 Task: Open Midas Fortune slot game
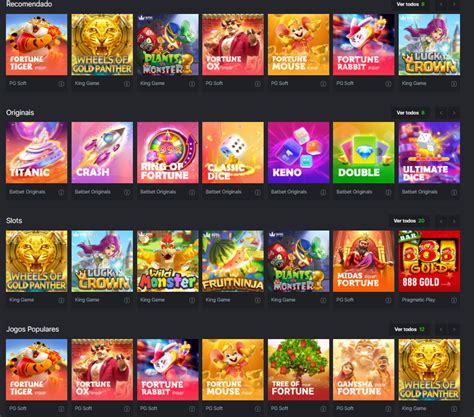[363, 261]
